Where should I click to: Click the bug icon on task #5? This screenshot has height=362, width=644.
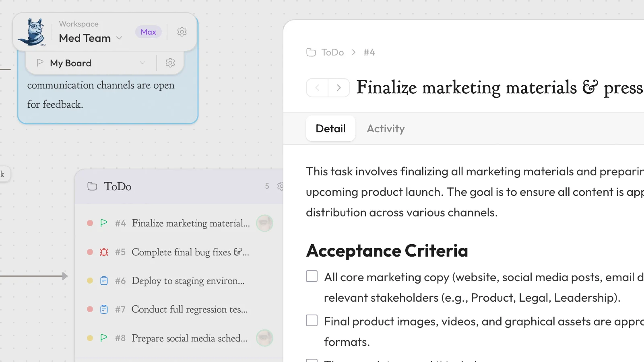coord(104,252)
